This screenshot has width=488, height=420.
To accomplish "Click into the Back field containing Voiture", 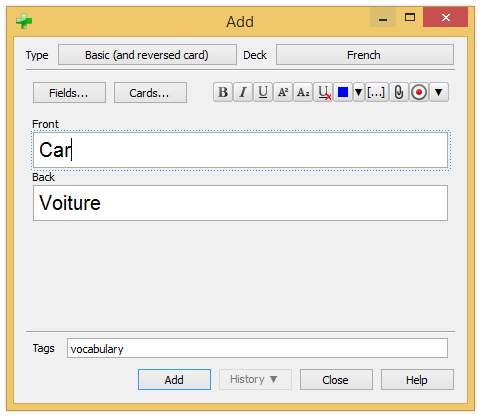I will (x=240, y=203).
